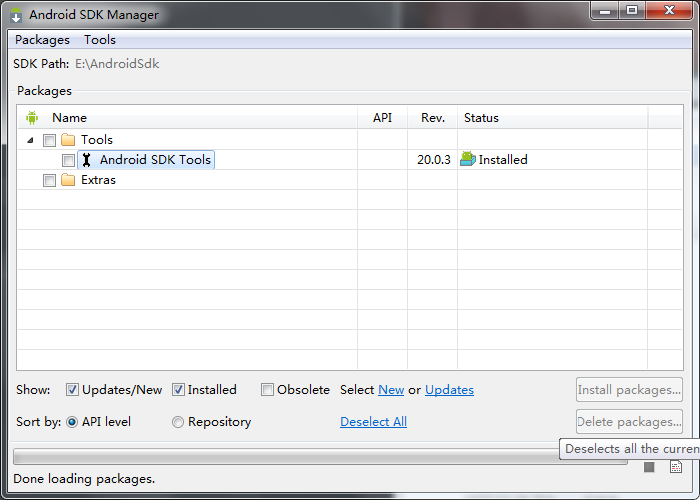The height and width of the screenshot is (500, 700).
Task: Maximize the Android SDK Manager window
Action: (632, 11)
